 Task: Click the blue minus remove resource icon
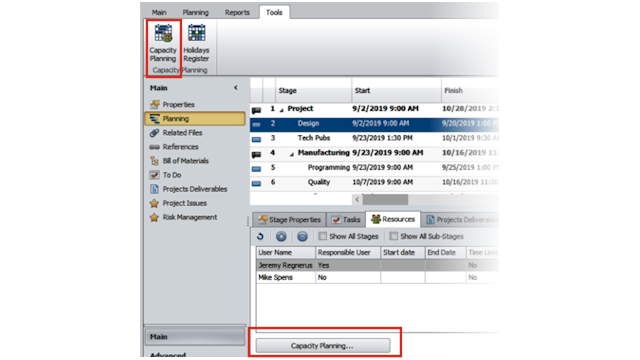302,236
